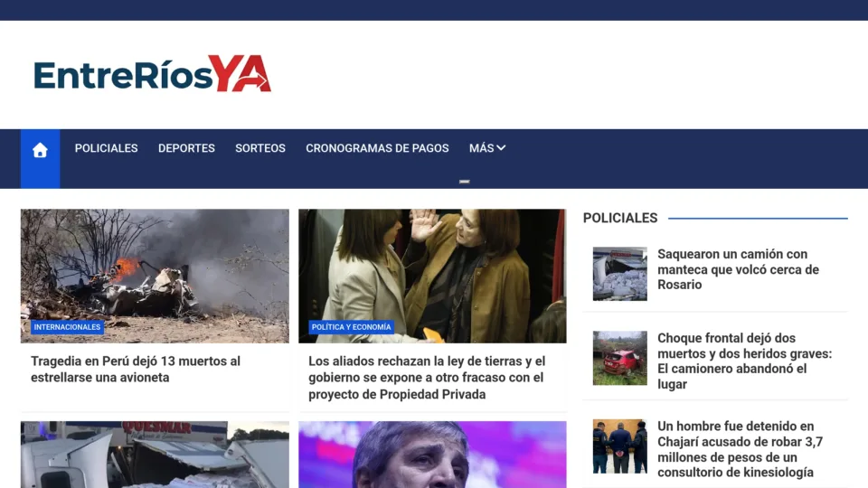Click the POLICIALES sidebar heading

pyautogui.click(x=620, y=218)
